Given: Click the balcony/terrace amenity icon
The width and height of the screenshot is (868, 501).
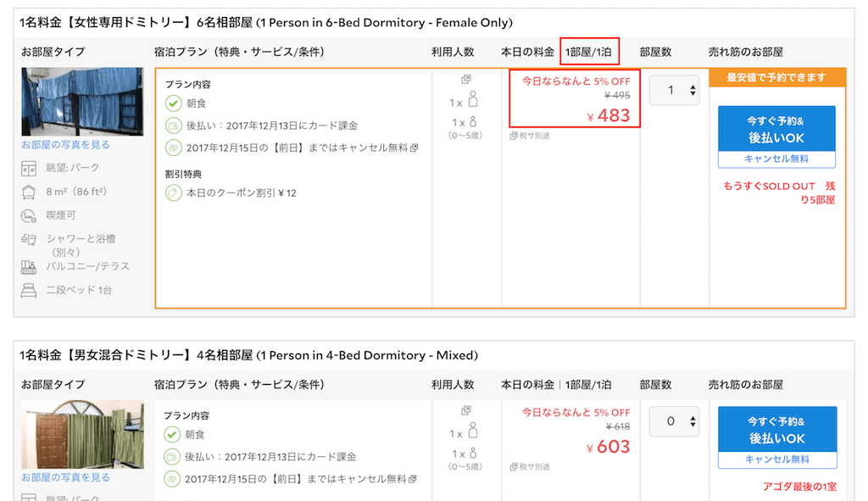Looking at the screenshot, I should [29, 267].
